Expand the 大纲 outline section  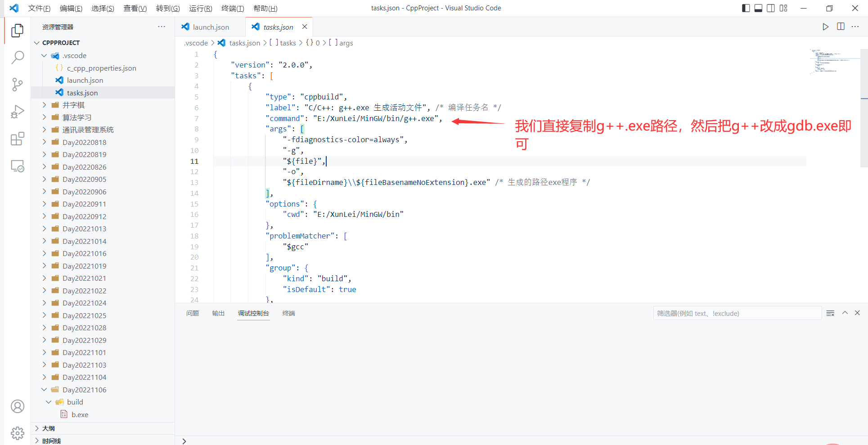(x=103, y=428)
